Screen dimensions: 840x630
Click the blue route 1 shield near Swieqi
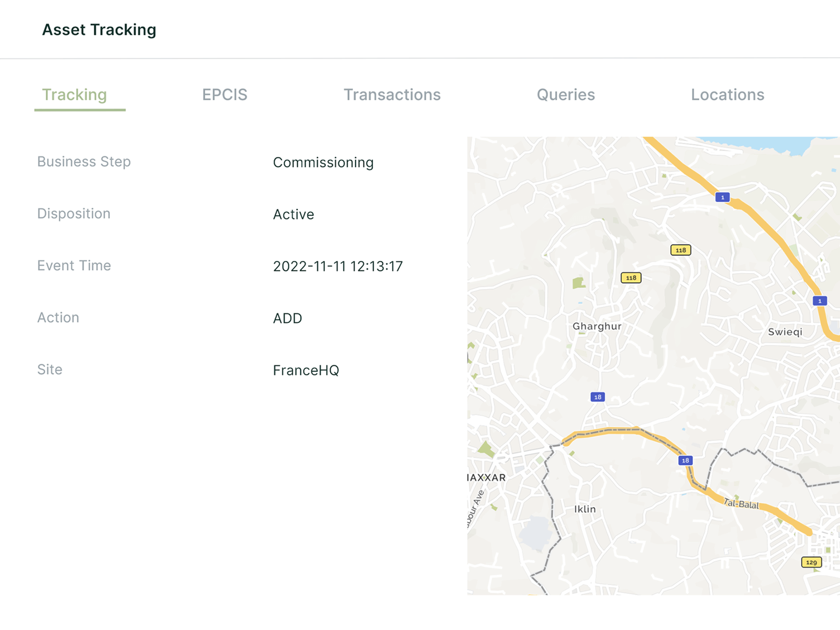pos(820,301)
